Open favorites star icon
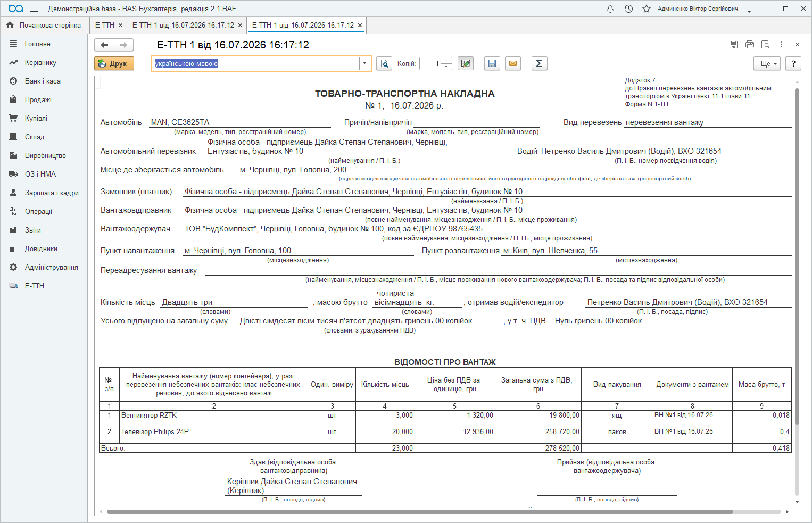The image size is (812, 523). click(x=647, y=9)
